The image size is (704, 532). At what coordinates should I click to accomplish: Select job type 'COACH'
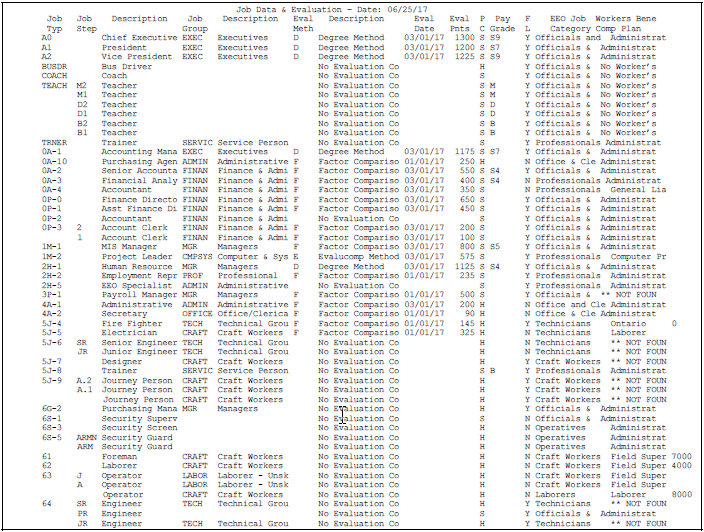click(x=54, y=76)
